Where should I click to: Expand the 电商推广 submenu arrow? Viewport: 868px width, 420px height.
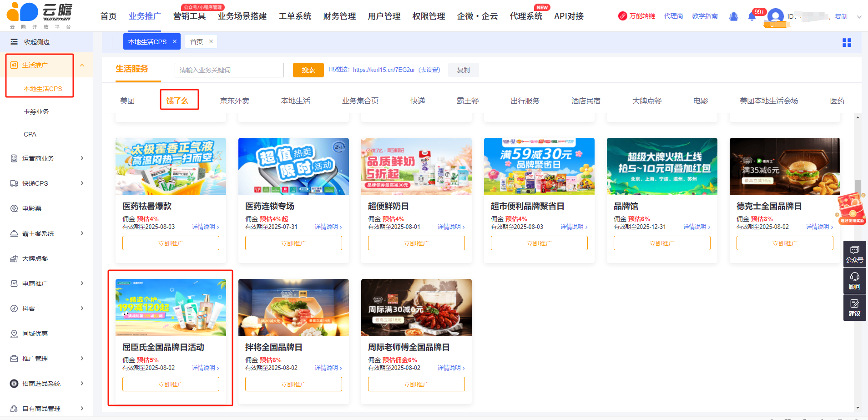pyautogui.click(x=82, y=283)
